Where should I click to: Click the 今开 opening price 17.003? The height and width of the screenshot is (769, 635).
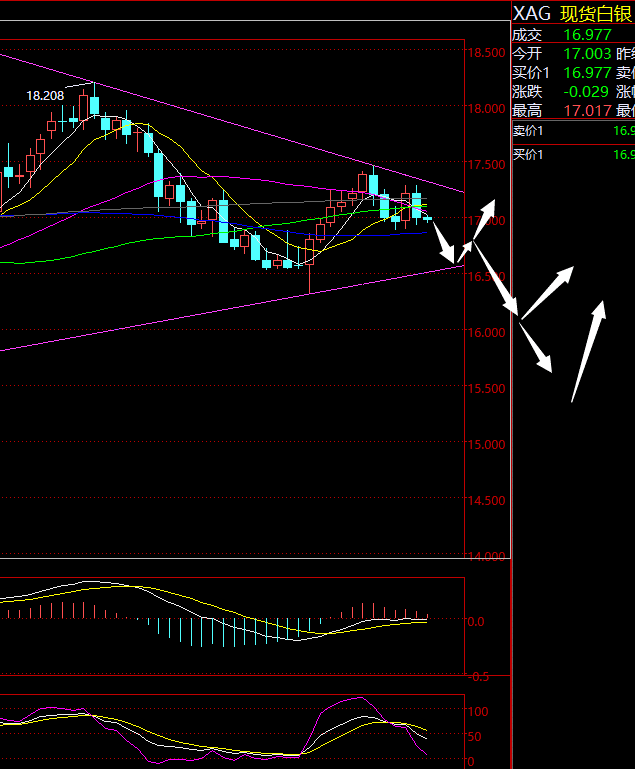tap(587, 53)
